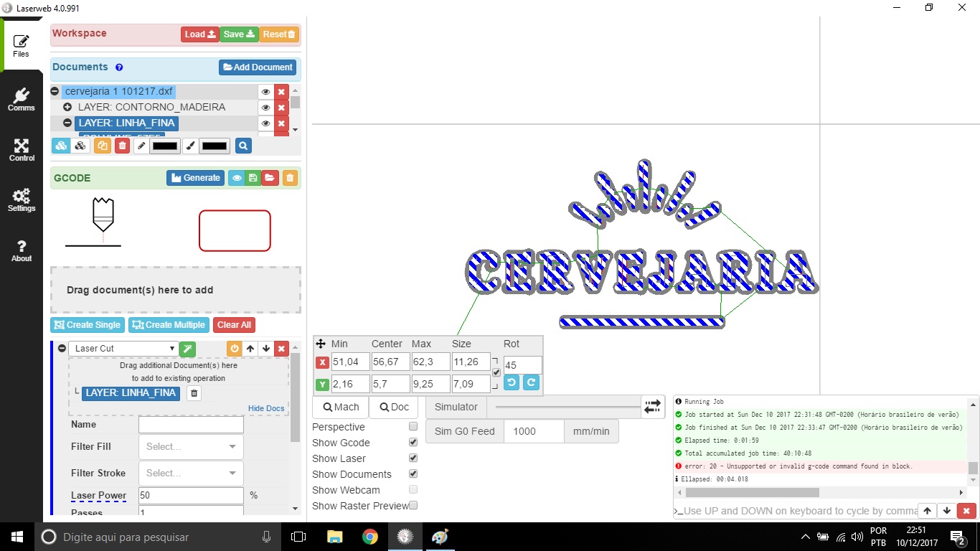Select the cervejaria 1 101217.dxf document row
The height and width of the screenshot is (551, 980).
tap(118, 92)
